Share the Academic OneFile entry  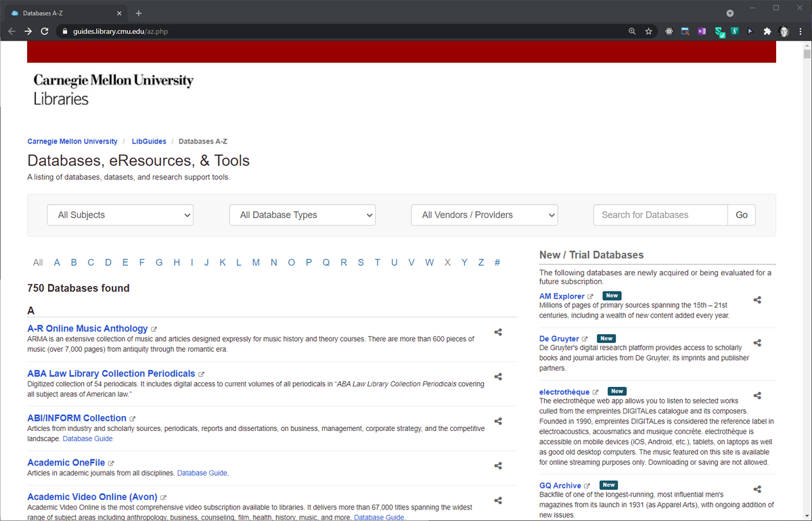point(498,466)
